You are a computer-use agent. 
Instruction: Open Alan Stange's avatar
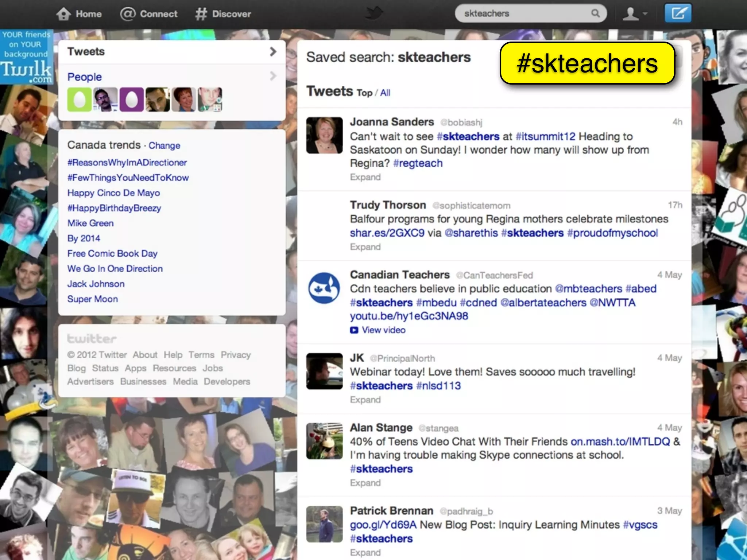coord(324,441)
